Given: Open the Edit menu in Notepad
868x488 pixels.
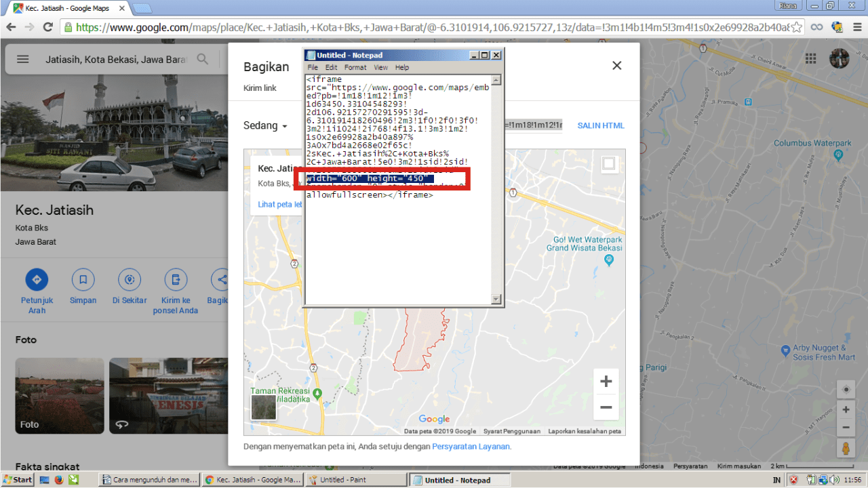Looking at the screenshot, I should click(x=331, y=68).
